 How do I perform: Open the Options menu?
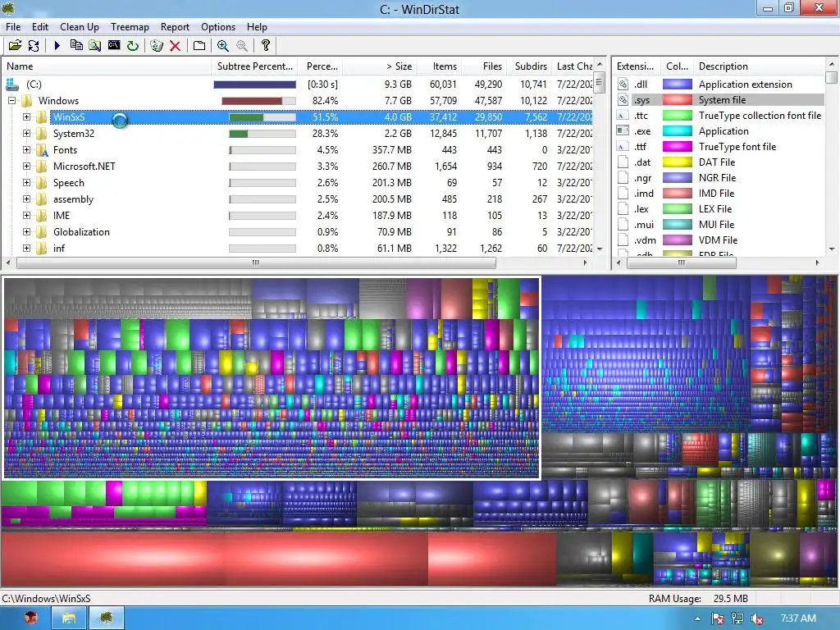coord(218,27)
